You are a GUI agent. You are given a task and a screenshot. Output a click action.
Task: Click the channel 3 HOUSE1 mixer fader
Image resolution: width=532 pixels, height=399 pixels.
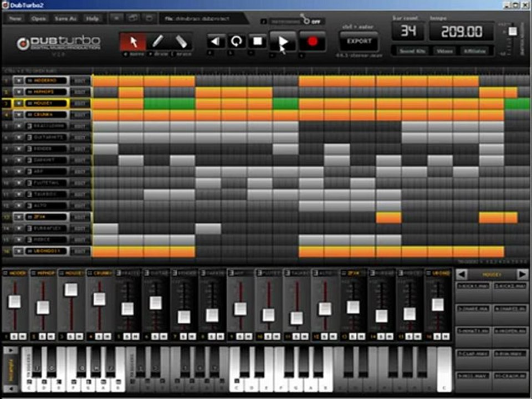(71, 290)
